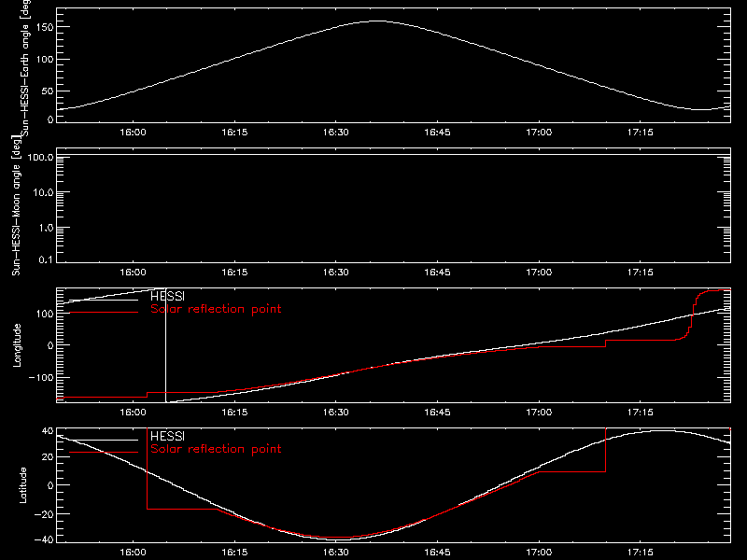The height and width of the screenshot is (560, 747).
Task: Click 16:45 time label under Latitude plot
Action: pyautogui.click(x=437, y=553)
